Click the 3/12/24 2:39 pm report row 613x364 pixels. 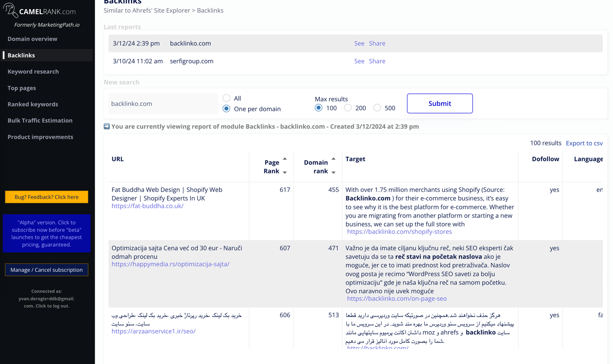355,43
